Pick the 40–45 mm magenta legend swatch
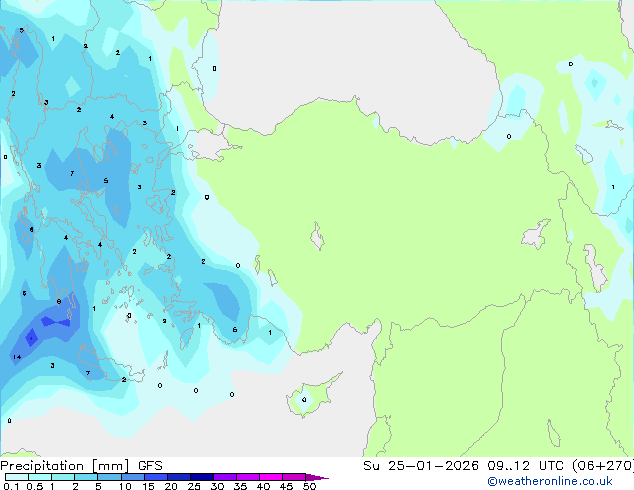634x490 pixels. pyautogui.click(x=271, y=477)
